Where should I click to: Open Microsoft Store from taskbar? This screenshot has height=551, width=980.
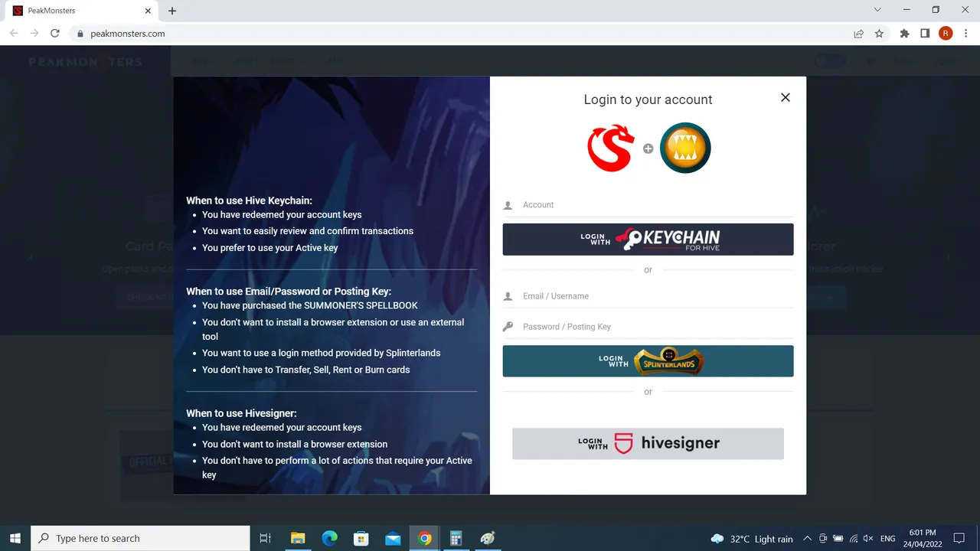361,539
